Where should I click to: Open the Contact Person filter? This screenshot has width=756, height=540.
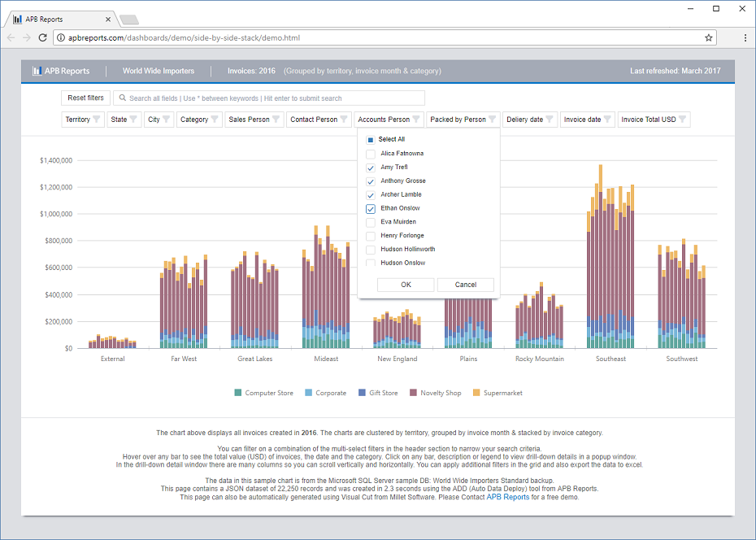point(319,120)
